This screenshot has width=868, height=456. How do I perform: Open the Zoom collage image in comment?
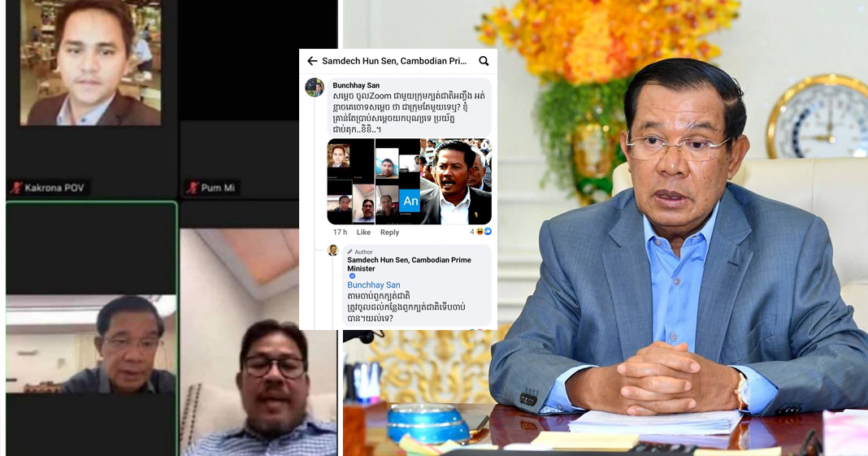[373, 181]
